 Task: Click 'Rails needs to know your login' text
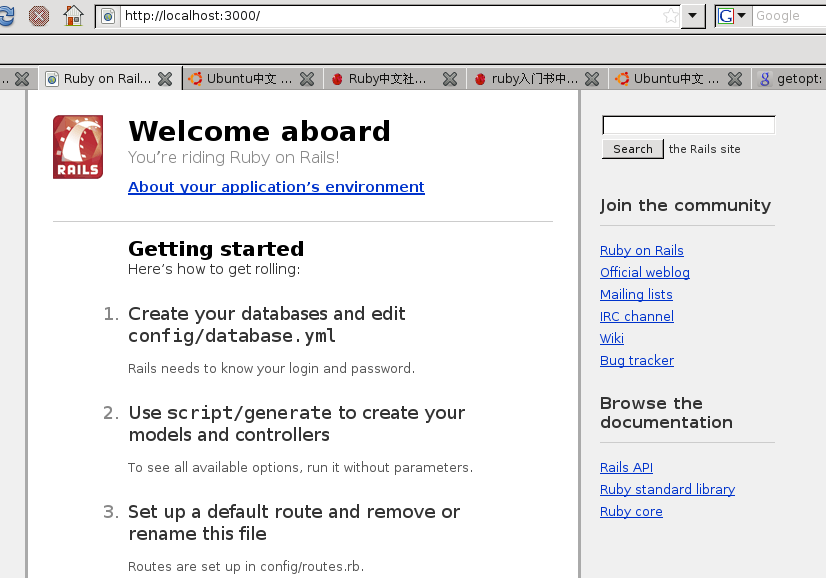coord(271,368)
